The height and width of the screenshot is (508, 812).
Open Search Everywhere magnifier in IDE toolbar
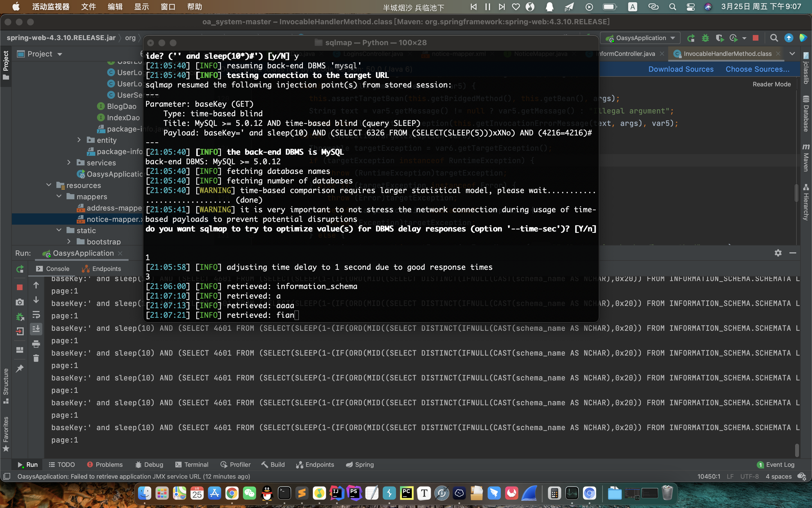pos(774,38)
